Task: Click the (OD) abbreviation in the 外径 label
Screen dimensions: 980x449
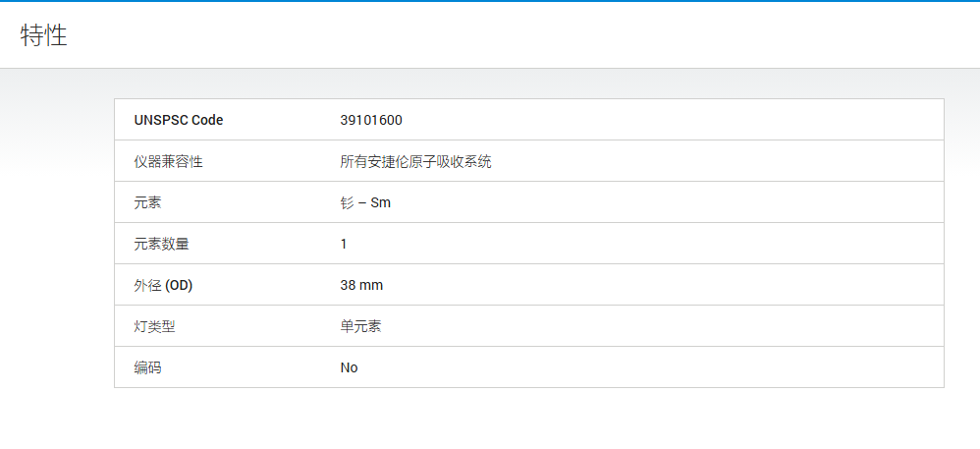Action: coord(179,286)
